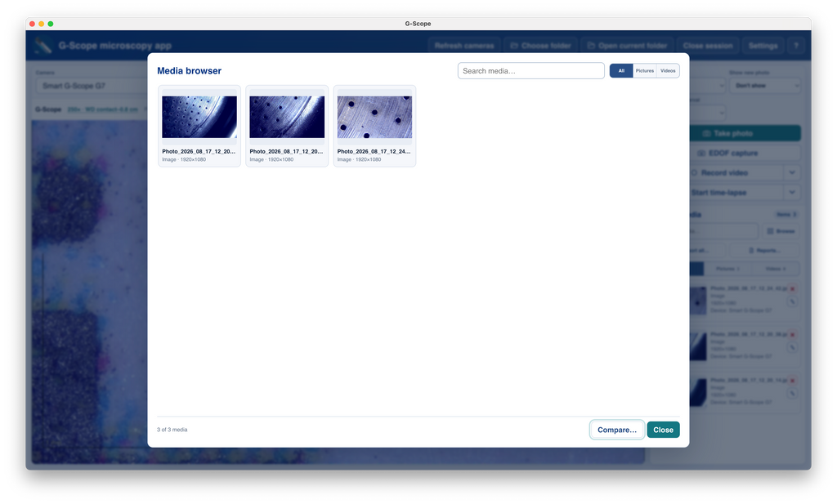Expand the Record video options chevron
This screenshot has width=837, height=504.
point(792,173)
